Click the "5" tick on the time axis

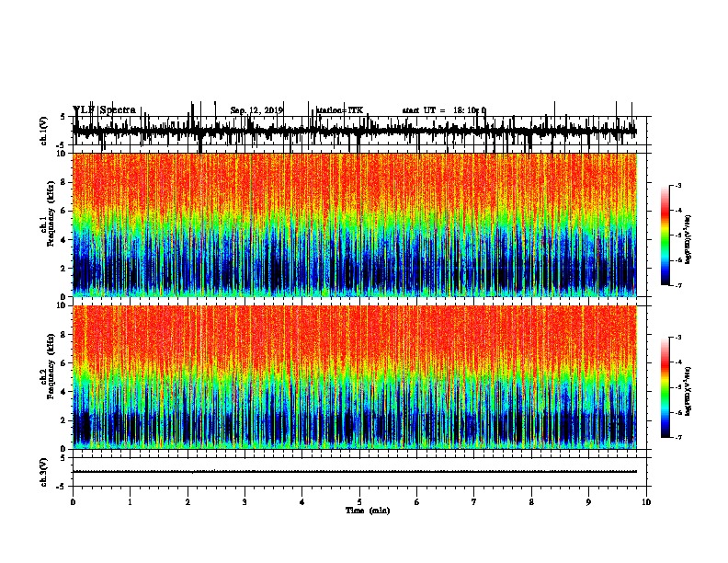click(359, 502)
